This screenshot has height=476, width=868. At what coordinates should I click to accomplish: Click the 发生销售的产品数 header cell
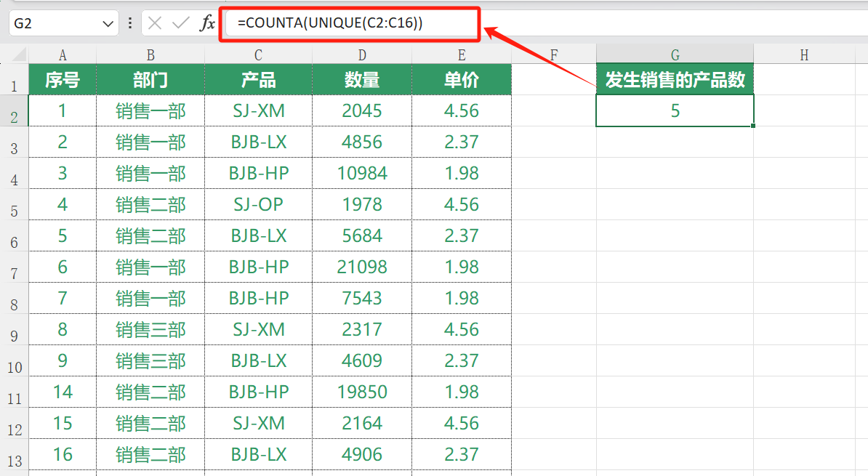coord(675,79)
